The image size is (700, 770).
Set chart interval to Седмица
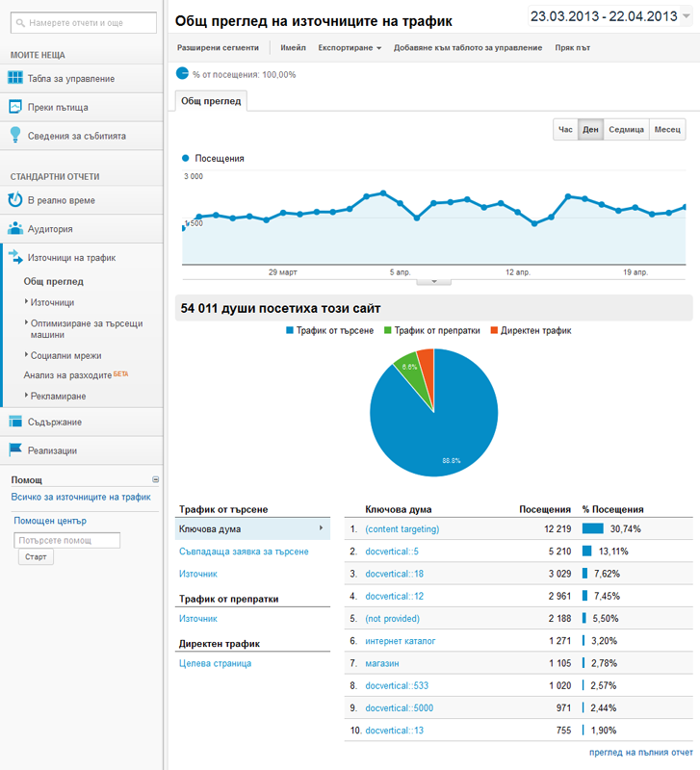tap(626, 130)
